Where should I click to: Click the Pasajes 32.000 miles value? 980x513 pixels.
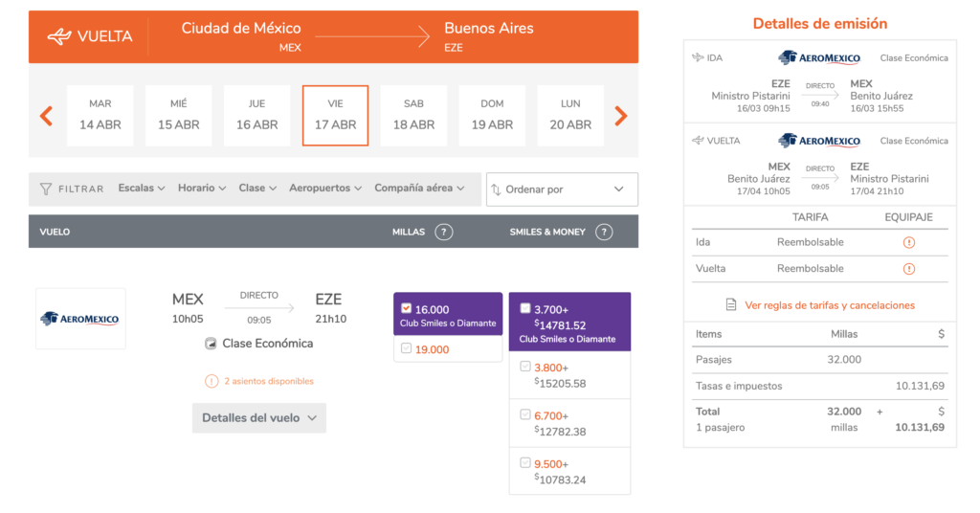844,360
